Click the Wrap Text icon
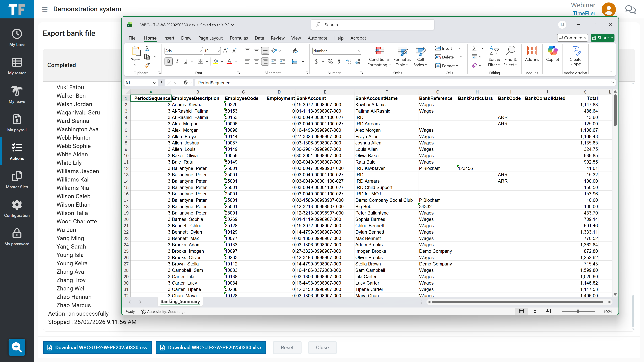This screenshot has height=362, width=644. click(295, 51)
